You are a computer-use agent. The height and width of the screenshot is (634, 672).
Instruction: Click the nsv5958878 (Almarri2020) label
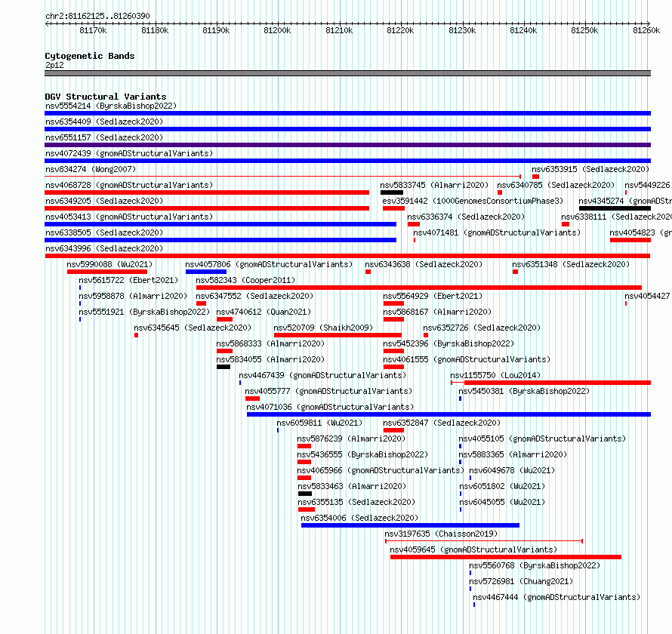point(134,296)
